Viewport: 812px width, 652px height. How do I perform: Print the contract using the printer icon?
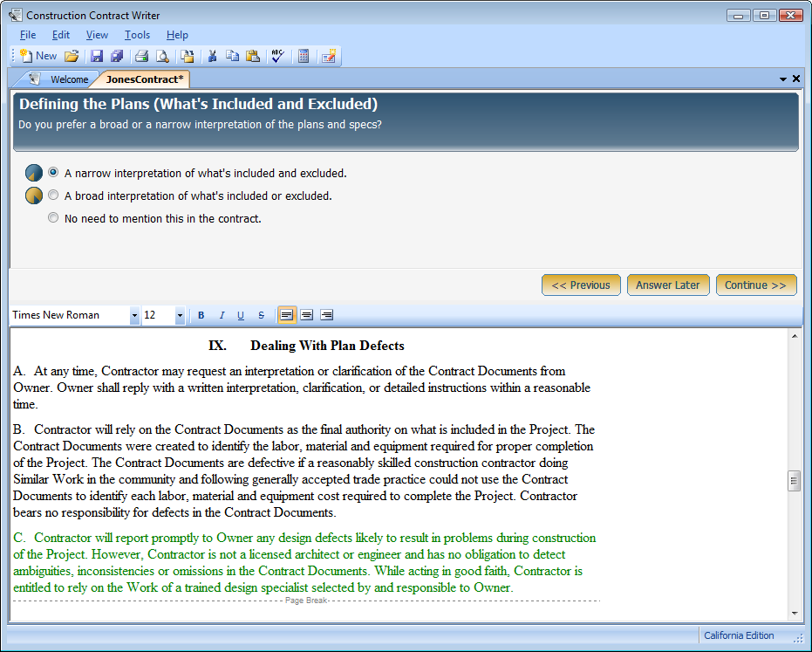142,56
